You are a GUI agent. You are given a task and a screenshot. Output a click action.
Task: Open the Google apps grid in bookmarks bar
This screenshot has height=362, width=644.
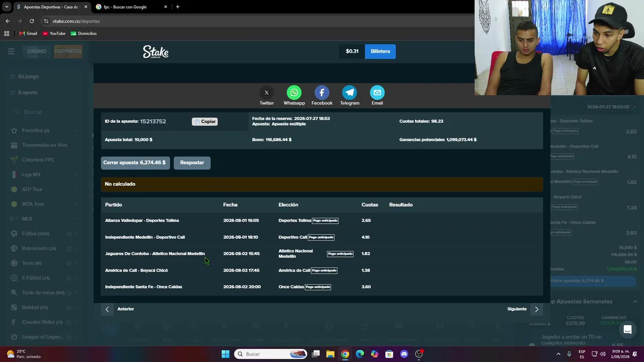[x=7, y=34]
